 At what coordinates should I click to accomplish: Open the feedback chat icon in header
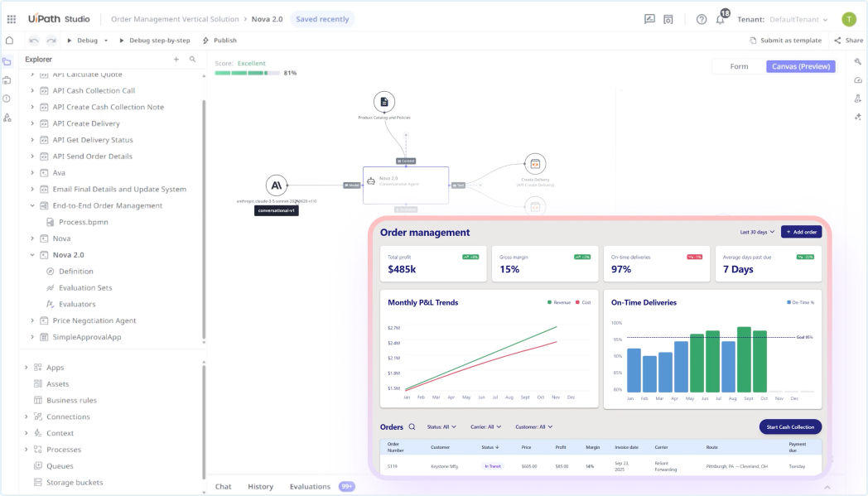click(649, 19)
